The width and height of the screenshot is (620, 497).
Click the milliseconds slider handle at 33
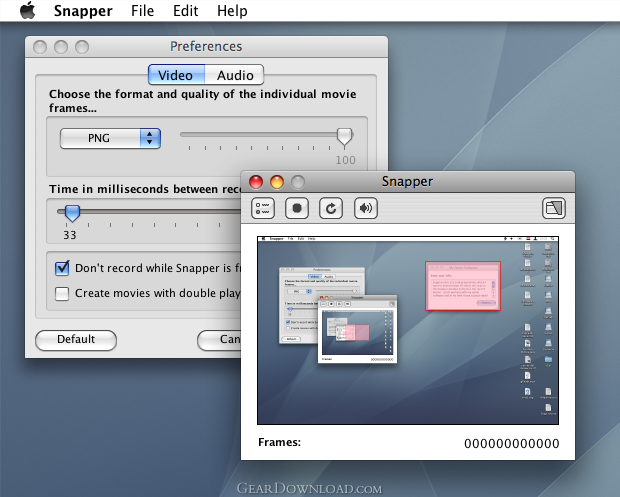pyautogui.click(x=72, y=213)
